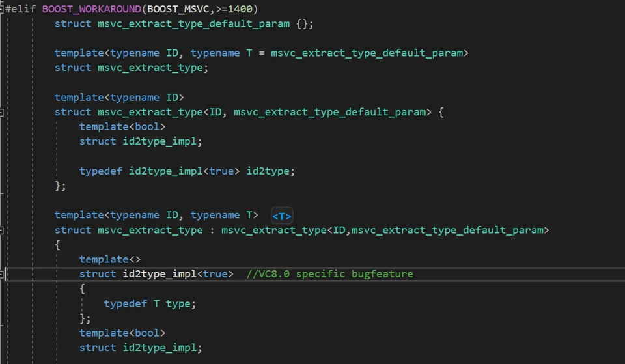
Task: Click the 'id2type;' typedef name
Action: 270,171
